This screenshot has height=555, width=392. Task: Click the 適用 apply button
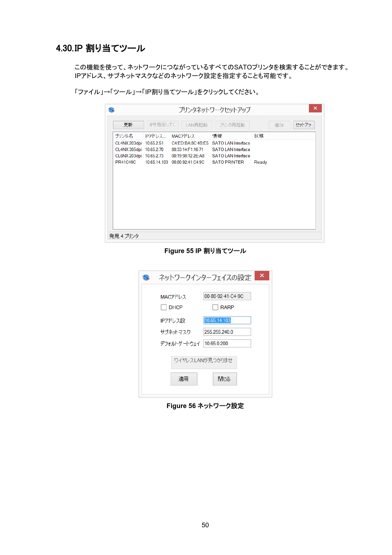point(184,379)
